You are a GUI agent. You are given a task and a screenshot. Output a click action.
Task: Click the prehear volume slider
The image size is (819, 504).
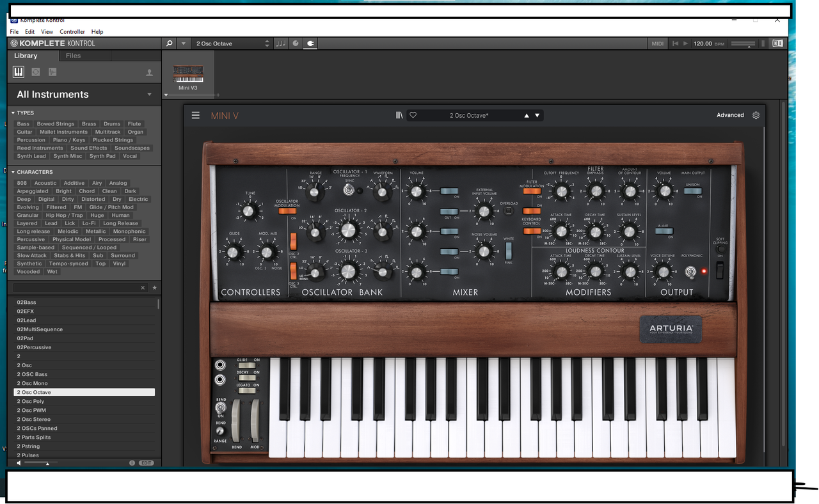point(42,462)
